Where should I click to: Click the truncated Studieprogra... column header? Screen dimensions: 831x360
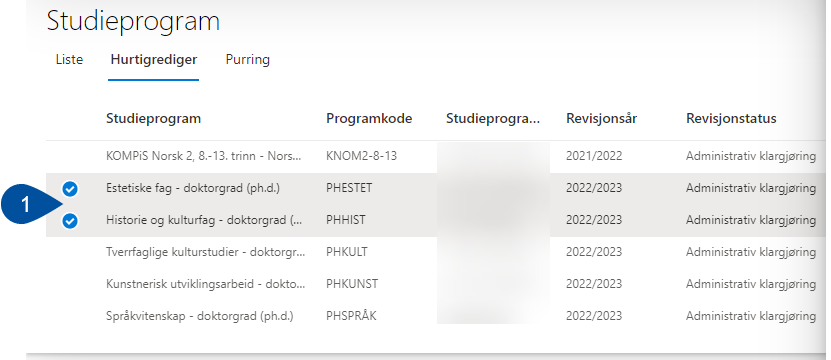[493, 118]
